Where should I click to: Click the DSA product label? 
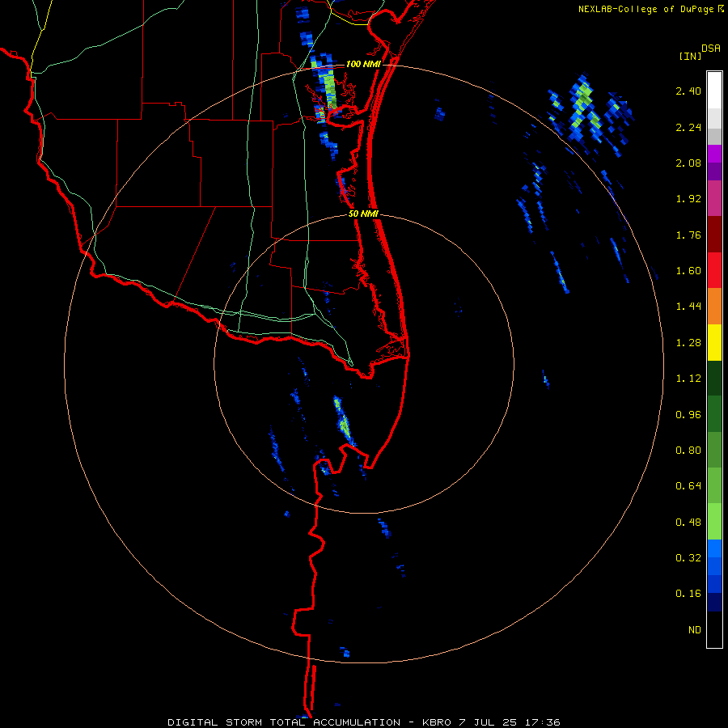(x=711, y=49)
